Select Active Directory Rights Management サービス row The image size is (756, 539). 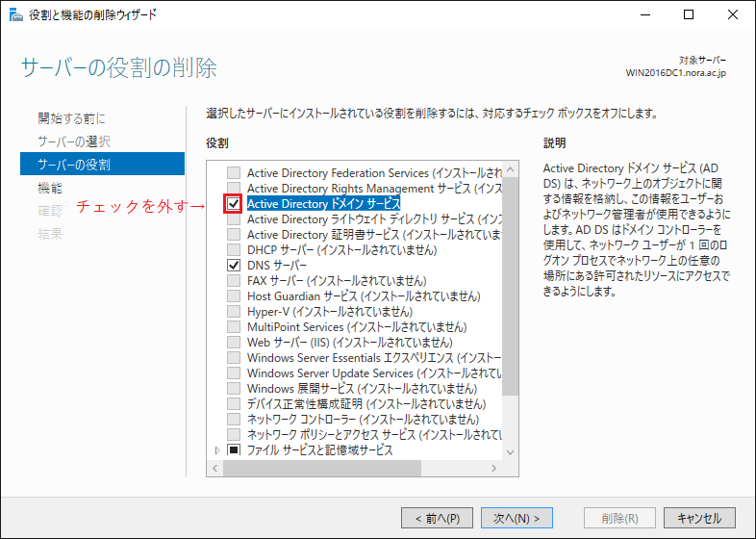(x=374, y=189)
